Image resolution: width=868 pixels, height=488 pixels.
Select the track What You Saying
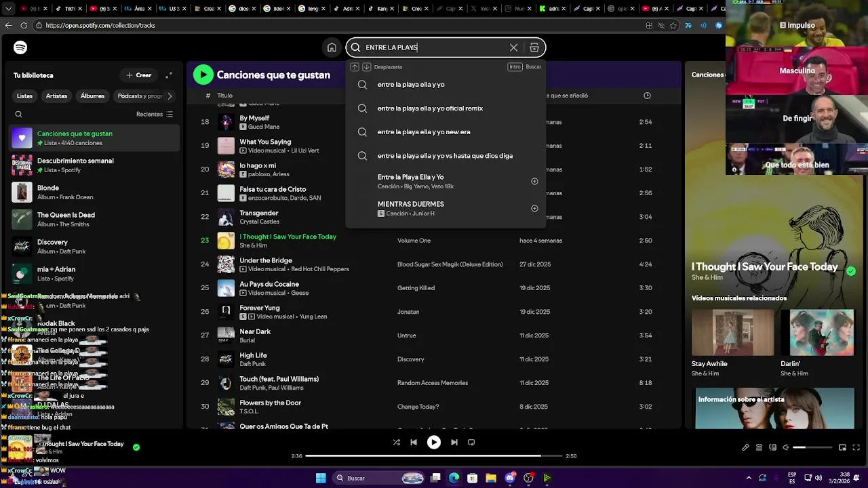(265, 142)
